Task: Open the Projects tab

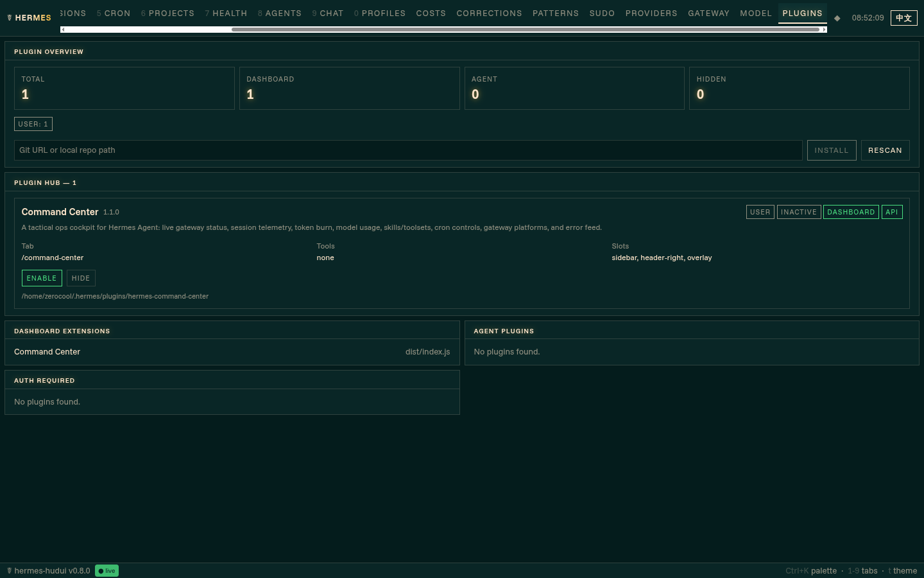Action: click(x=167, y=13)
